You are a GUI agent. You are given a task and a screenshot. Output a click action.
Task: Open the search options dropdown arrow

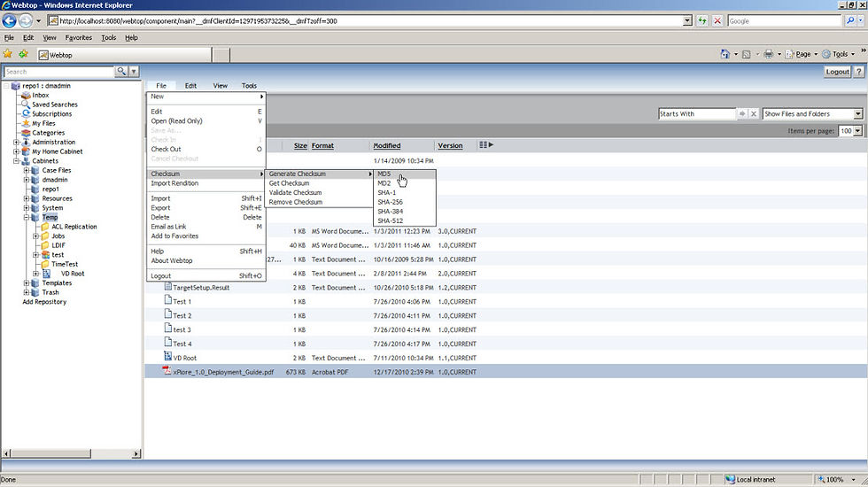pyautogui.click(x=134, y=72)
